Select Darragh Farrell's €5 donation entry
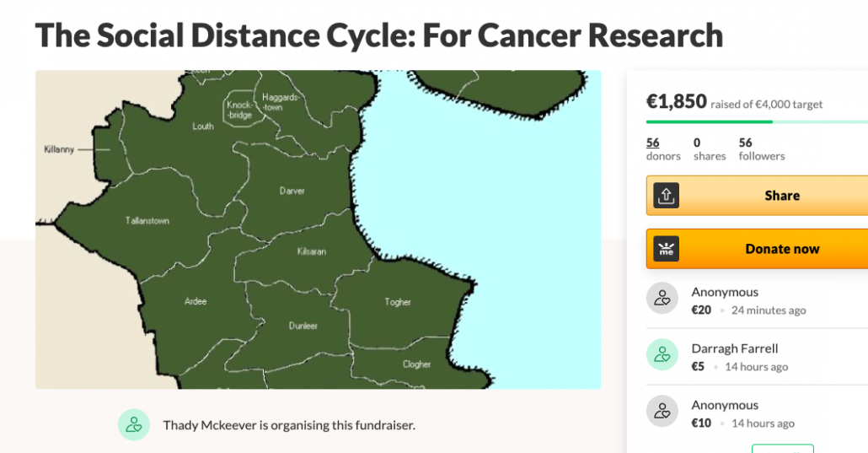 pyautogui.click(x=757, y=357)
